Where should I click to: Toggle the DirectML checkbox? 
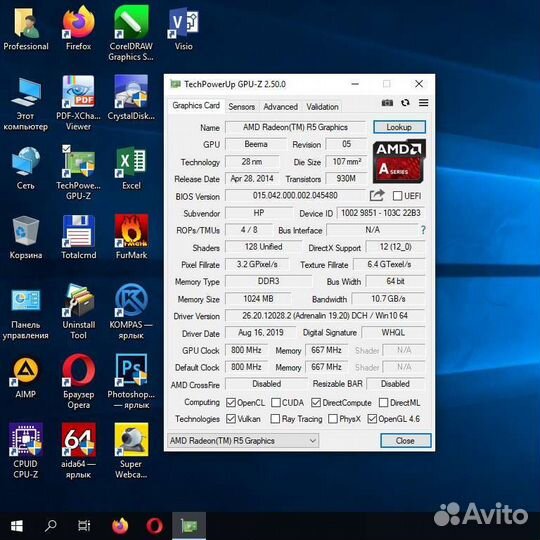[383, 403]
